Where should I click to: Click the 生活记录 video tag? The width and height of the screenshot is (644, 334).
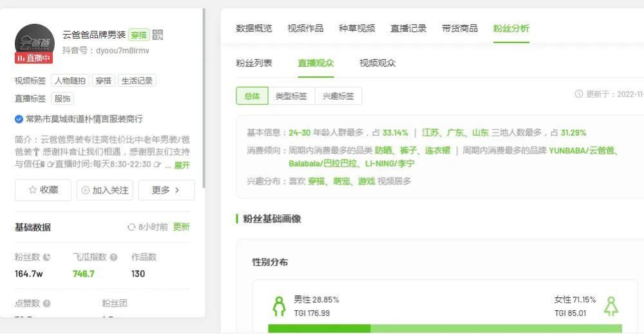click(x=137, y=81)
